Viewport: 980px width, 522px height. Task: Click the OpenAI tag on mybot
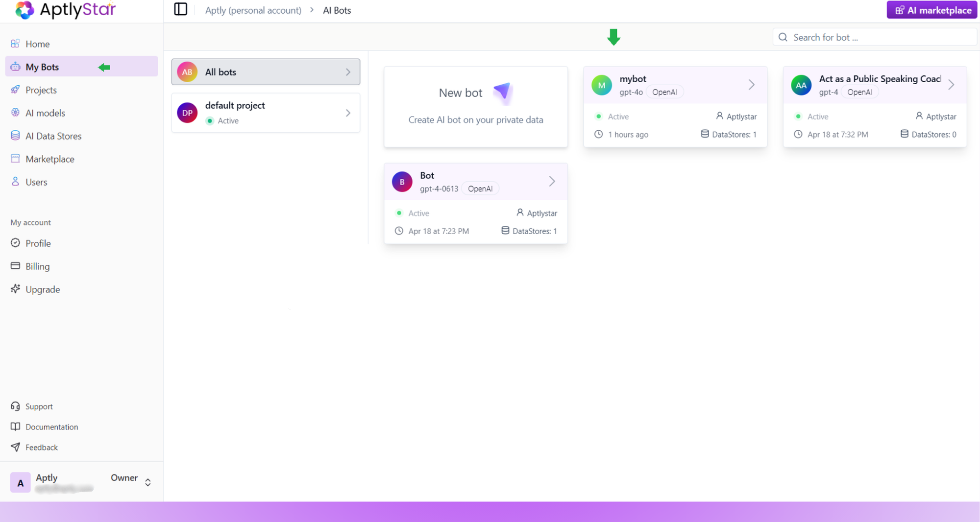(x=664, y=92)
